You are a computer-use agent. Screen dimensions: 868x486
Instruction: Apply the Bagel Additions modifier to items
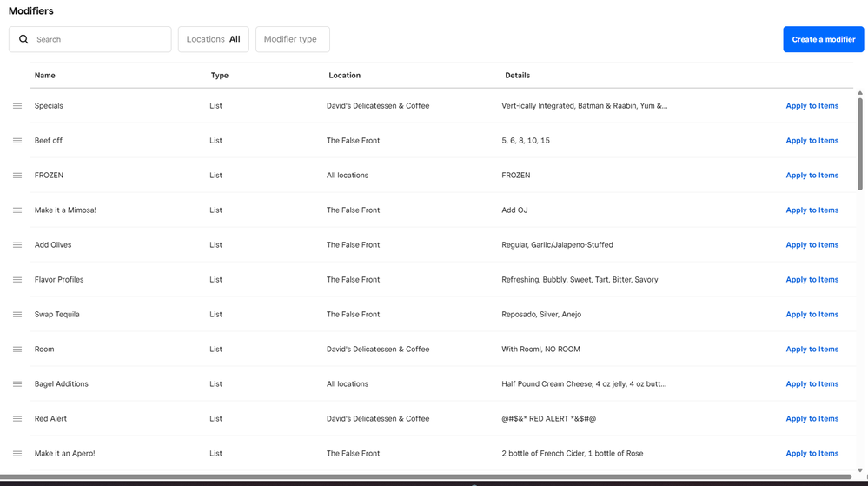812,384
